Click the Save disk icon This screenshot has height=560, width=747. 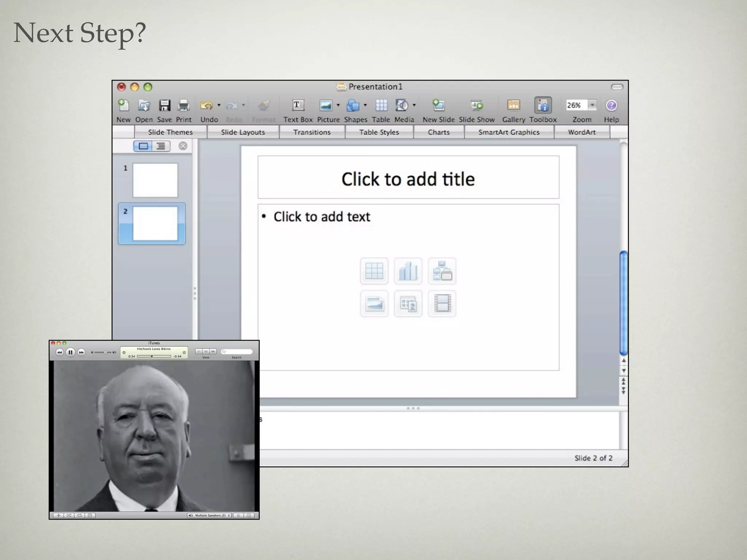coord(165,106)
